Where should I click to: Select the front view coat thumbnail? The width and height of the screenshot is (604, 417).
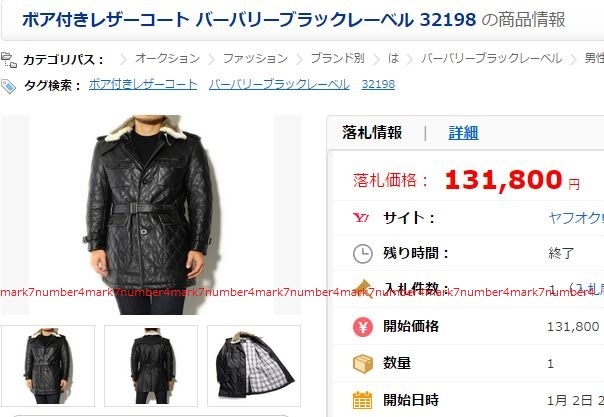pyautogui.click(x=48, y=366)
